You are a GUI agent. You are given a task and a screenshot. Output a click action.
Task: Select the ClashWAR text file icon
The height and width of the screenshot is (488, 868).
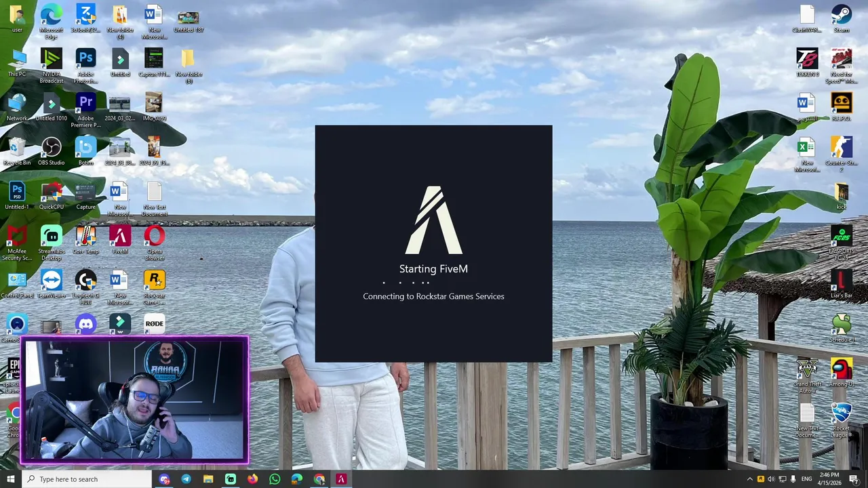pyautogui.click(x=807, y=18)
